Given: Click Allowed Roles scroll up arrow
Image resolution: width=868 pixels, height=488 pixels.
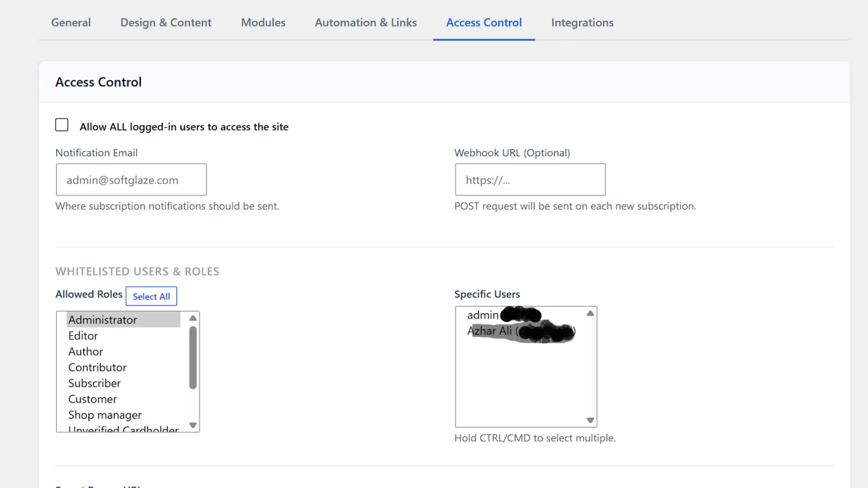Looking at the screenshot, I should click(x=193, y=318).
